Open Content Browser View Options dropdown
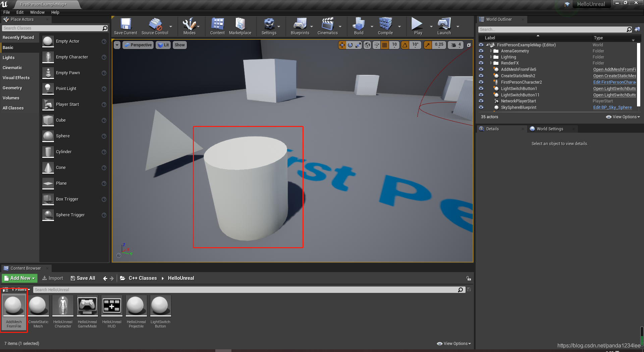Screen dimensions: 644x352 point(454,344)
